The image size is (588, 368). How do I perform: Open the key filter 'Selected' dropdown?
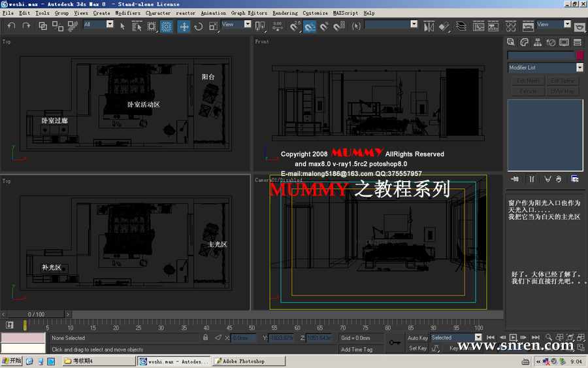pyautogui.click(x=478, y=338)
